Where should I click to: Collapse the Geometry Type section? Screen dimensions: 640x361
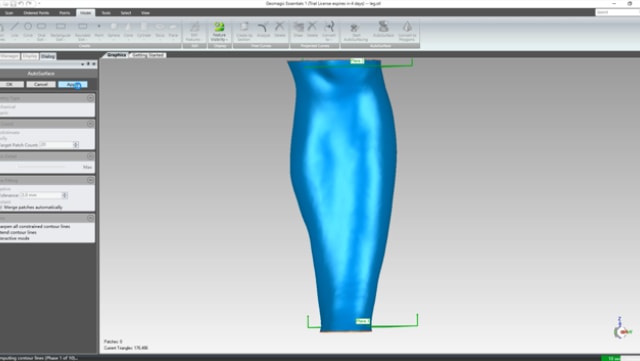coord(91,98)
